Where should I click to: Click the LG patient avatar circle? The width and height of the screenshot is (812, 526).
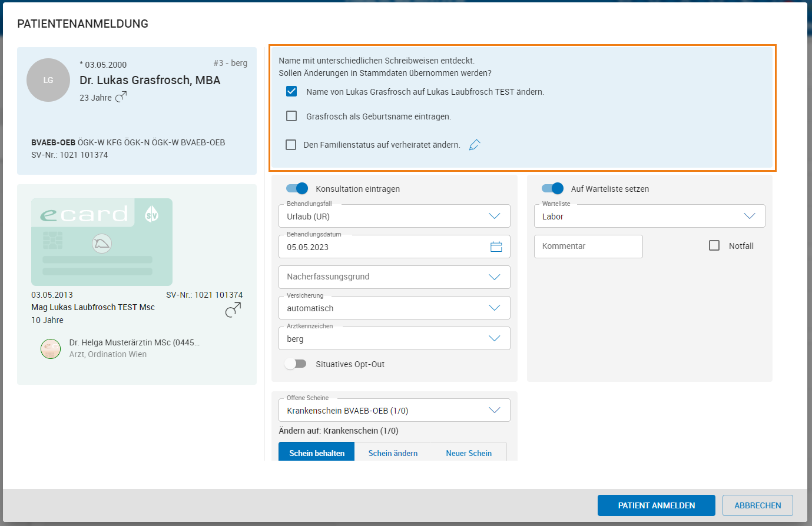pos(48,80)
